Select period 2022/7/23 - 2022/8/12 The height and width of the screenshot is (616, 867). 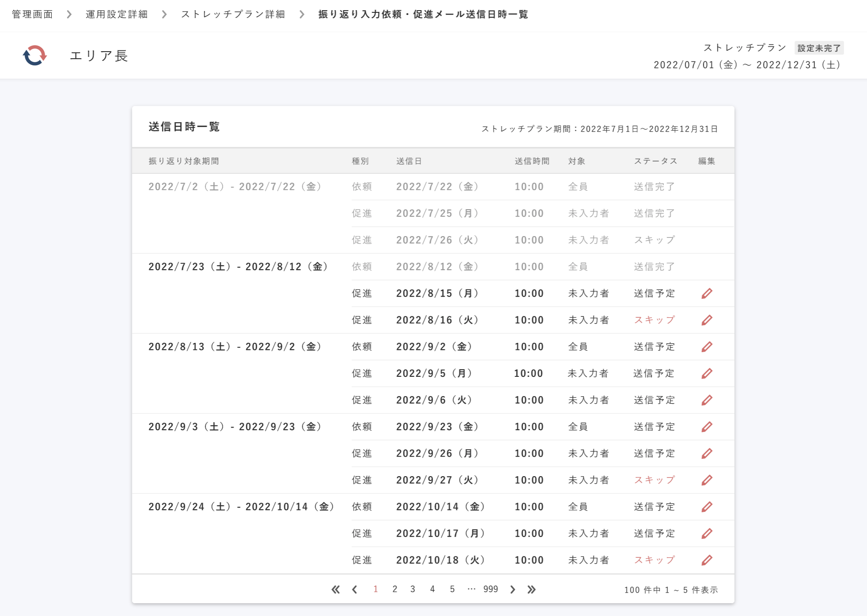coord(238,267)
